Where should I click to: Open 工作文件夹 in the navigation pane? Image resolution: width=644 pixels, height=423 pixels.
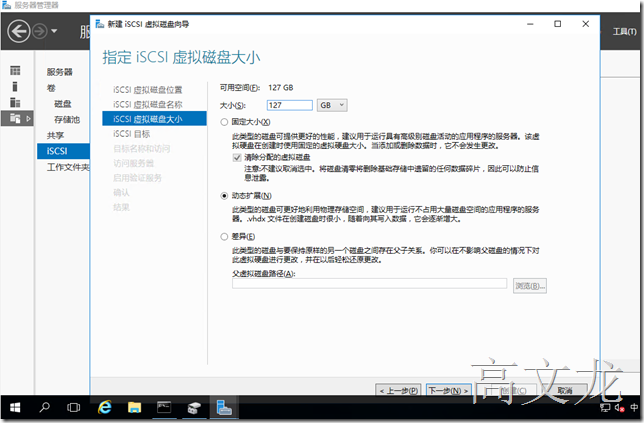(68, 167)
